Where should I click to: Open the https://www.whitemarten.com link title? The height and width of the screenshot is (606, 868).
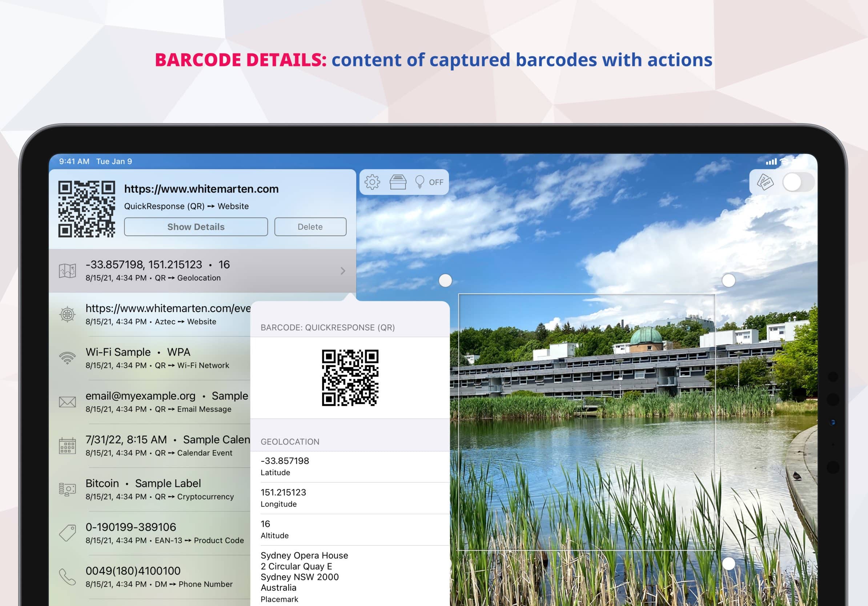pos(201,189)
